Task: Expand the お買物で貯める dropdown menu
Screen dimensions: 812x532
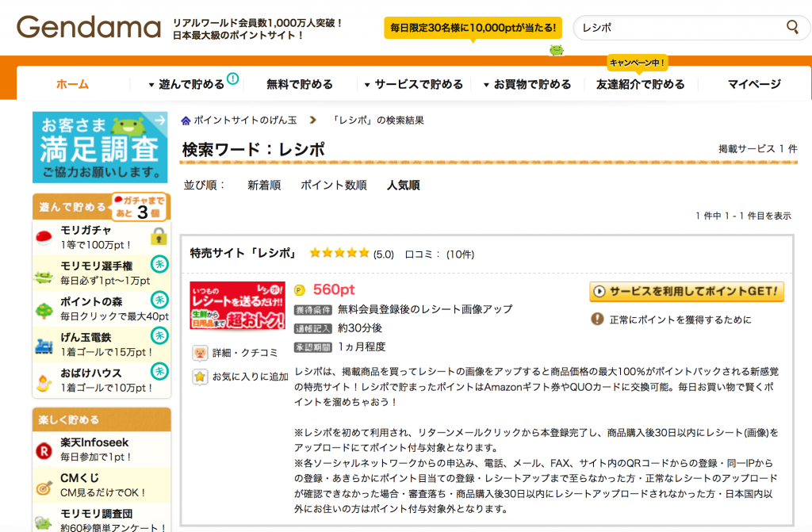Action: (x=527, y=84)
